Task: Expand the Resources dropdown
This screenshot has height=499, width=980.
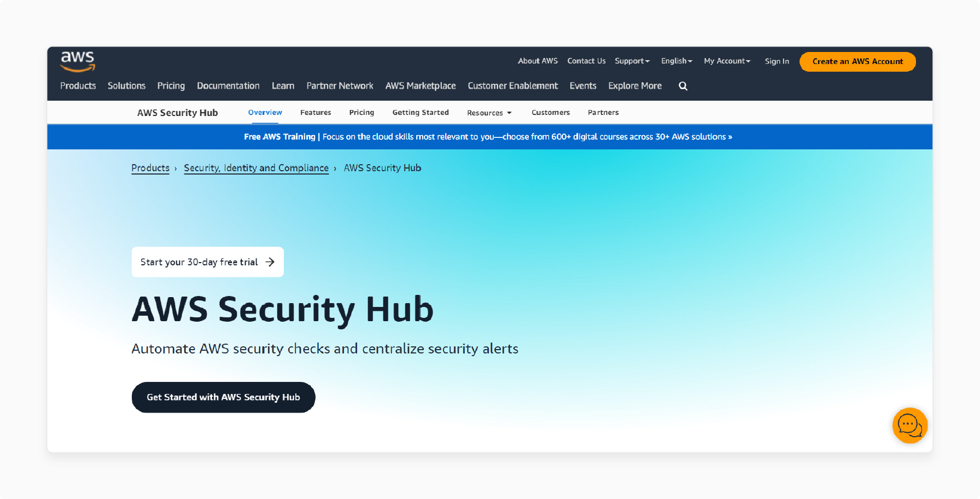Action: (489, 113)
